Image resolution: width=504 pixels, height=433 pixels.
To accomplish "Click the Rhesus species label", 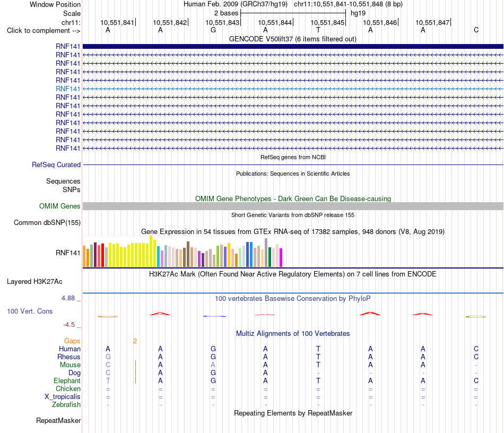I will 69,357.
